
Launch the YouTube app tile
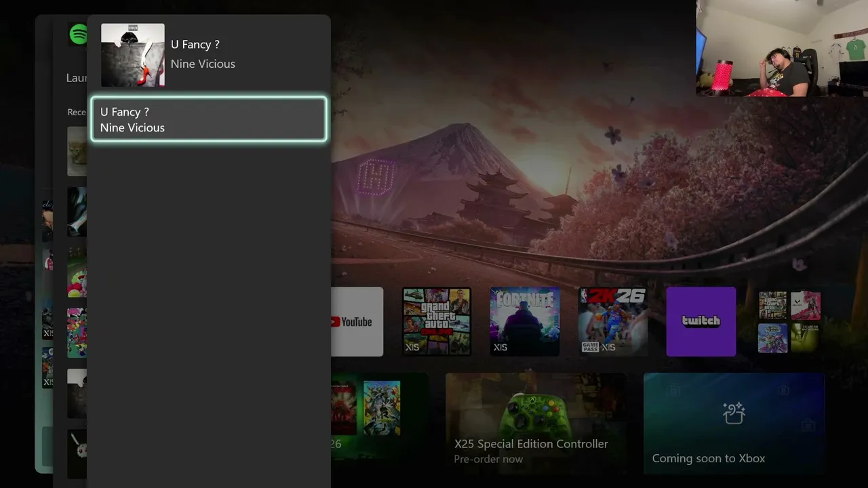357,321
